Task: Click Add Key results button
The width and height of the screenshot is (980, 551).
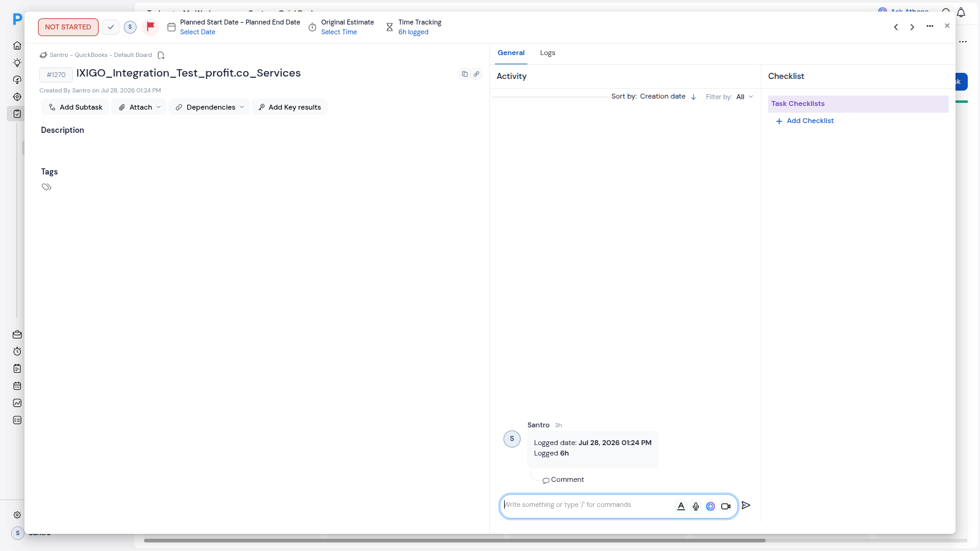Action: click(290, 107)
